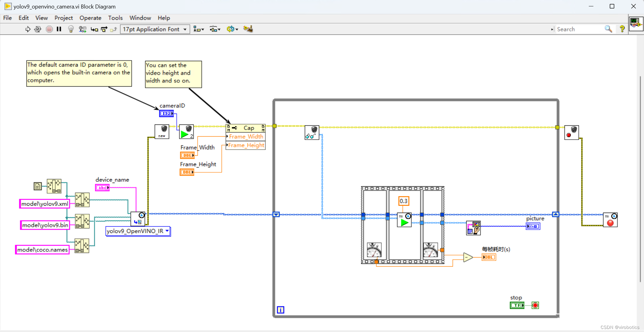
Task: Click the Cap property node header
Action: coord(246,128)
